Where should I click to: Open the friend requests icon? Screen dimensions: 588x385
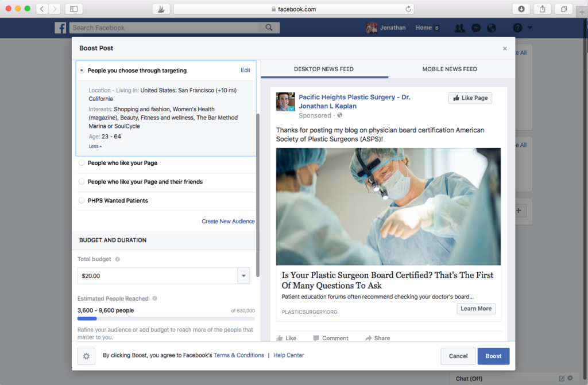click(x=460, y=28)
